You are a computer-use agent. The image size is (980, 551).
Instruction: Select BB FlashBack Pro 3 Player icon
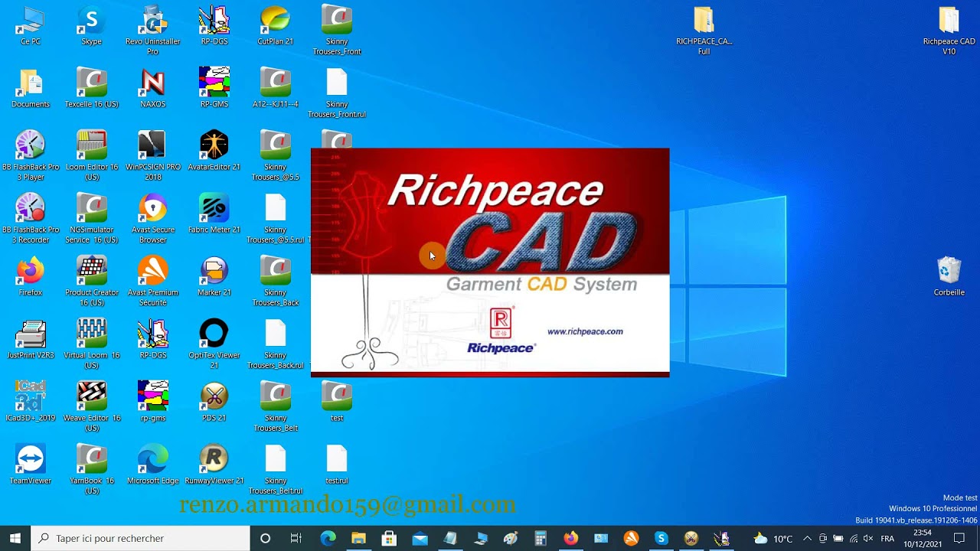click(x=31, y=156)
